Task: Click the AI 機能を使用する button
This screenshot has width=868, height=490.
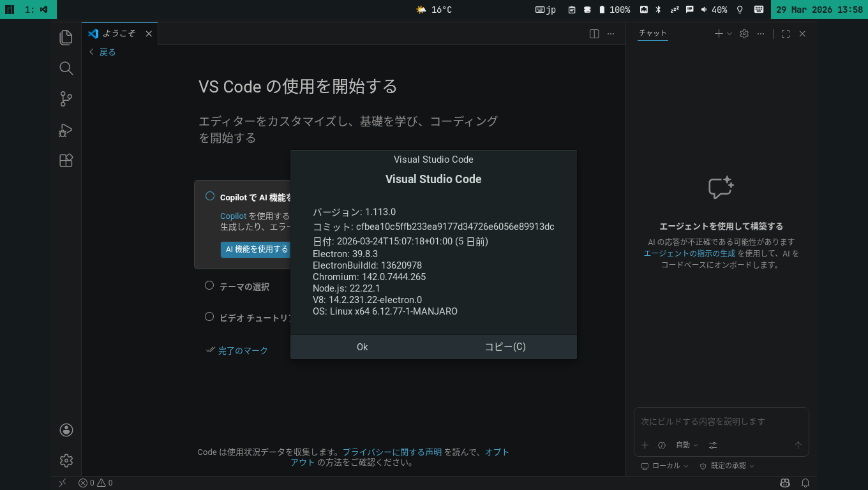Action: point(257,249)
